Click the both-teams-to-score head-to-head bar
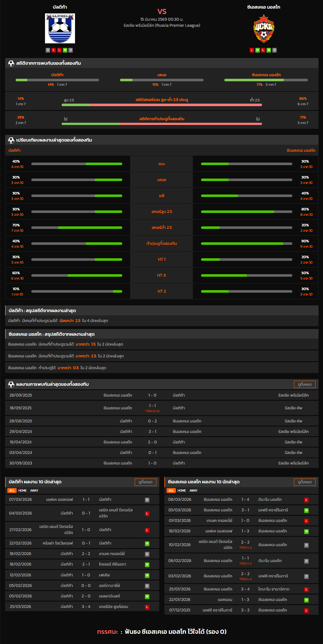The height and width of the screenshot is (644, 323). pos(161,124)
